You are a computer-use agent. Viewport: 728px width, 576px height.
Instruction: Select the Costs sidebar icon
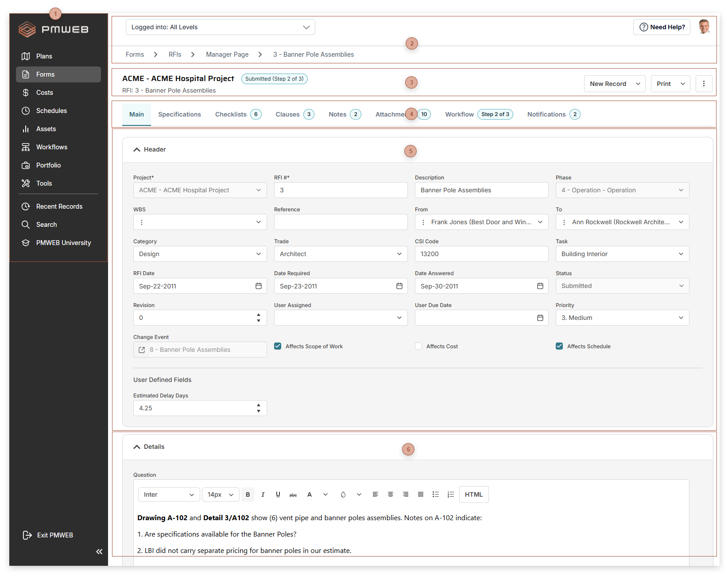[x=44, y=92]
